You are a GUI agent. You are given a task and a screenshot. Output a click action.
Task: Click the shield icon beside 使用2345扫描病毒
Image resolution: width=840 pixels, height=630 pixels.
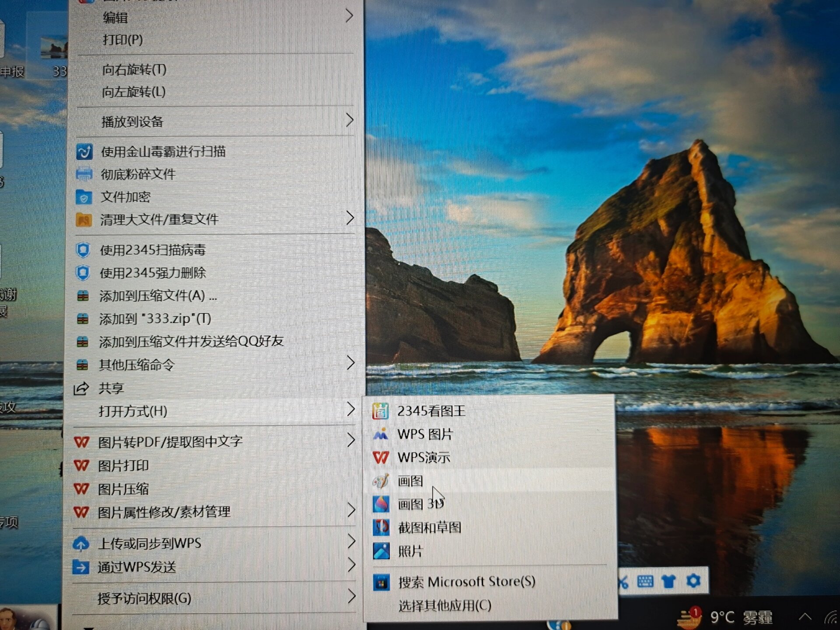(x=83, y=250)
